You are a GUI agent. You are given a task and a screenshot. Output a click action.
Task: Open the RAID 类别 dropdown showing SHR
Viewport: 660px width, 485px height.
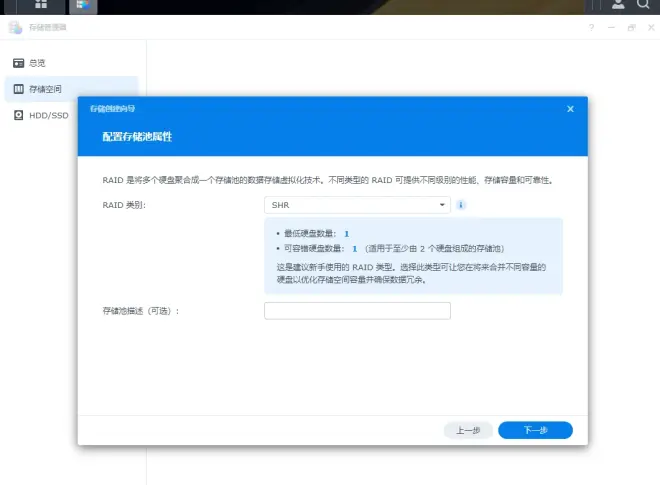point(357,205)
